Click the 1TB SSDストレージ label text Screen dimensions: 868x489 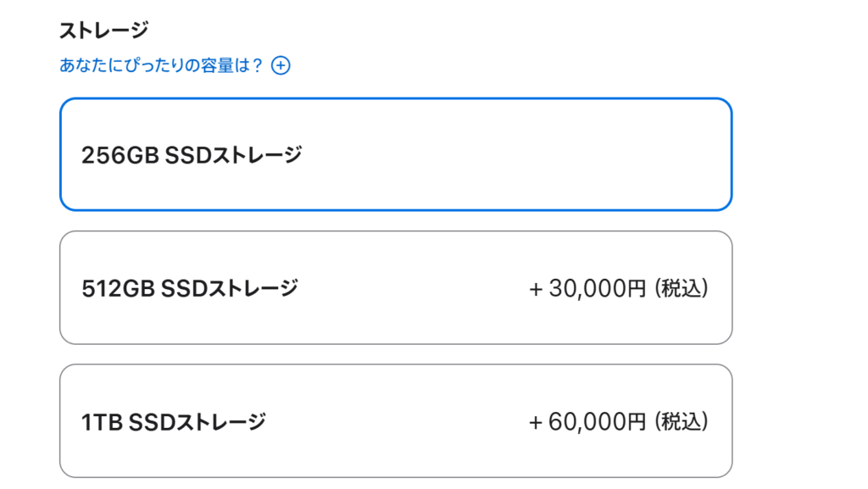point(174,422)
